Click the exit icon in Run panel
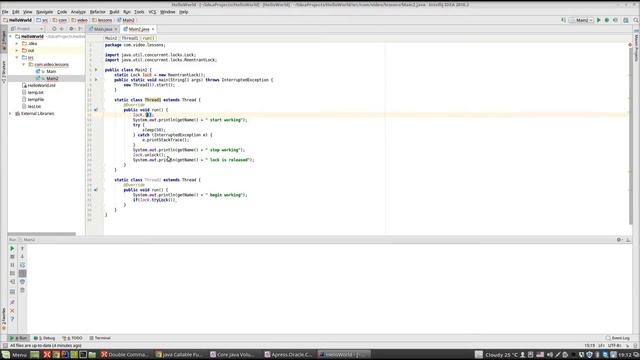The height and width of the screenshot is (360, 640). (12, 282)
